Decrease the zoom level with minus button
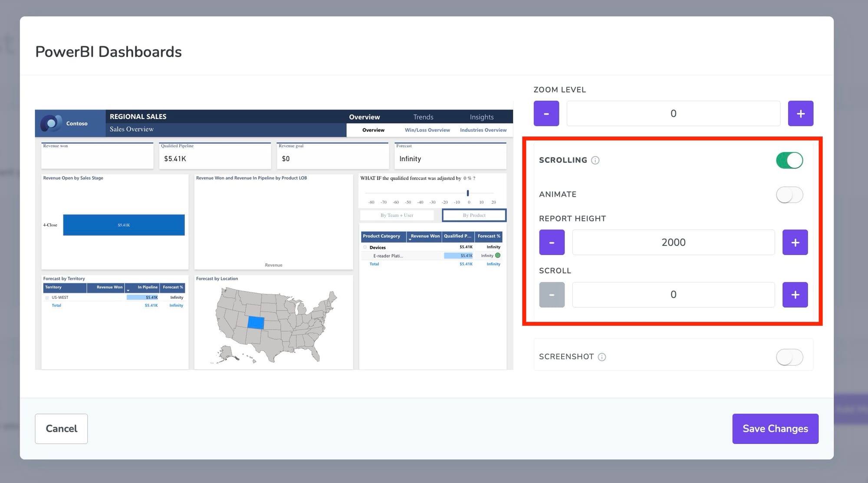868x483 pixels. [546, 113]
